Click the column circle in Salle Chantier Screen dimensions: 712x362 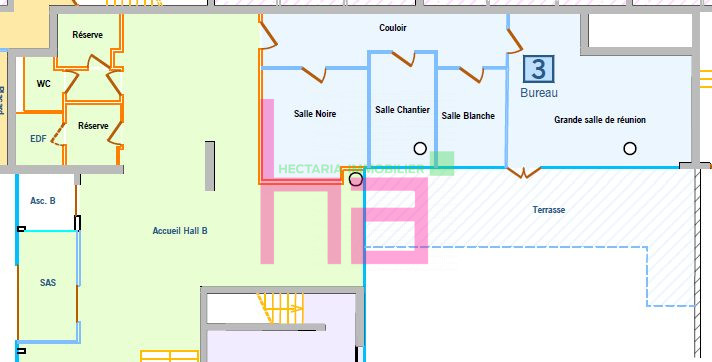pos(420,149)
